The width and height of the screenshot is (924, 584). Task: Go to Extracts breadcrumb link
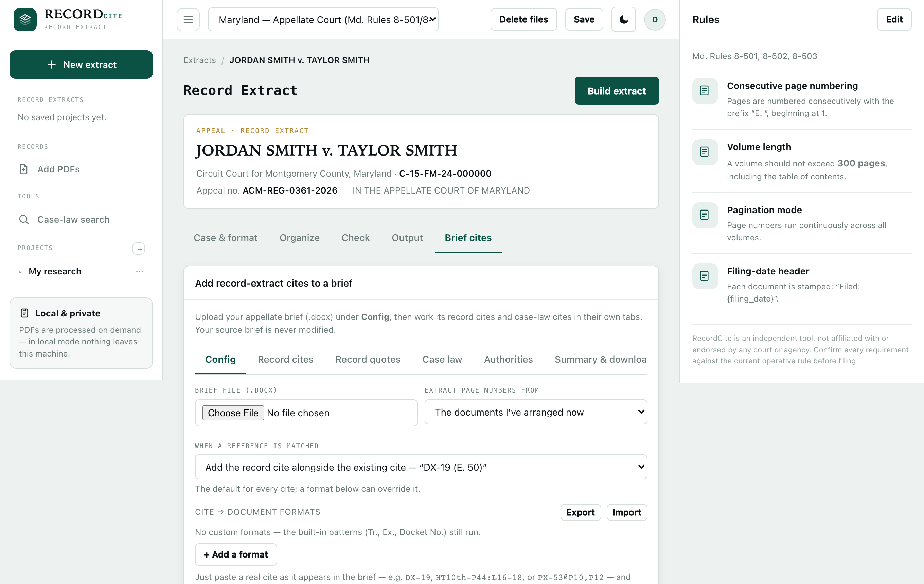click(199, 60)
